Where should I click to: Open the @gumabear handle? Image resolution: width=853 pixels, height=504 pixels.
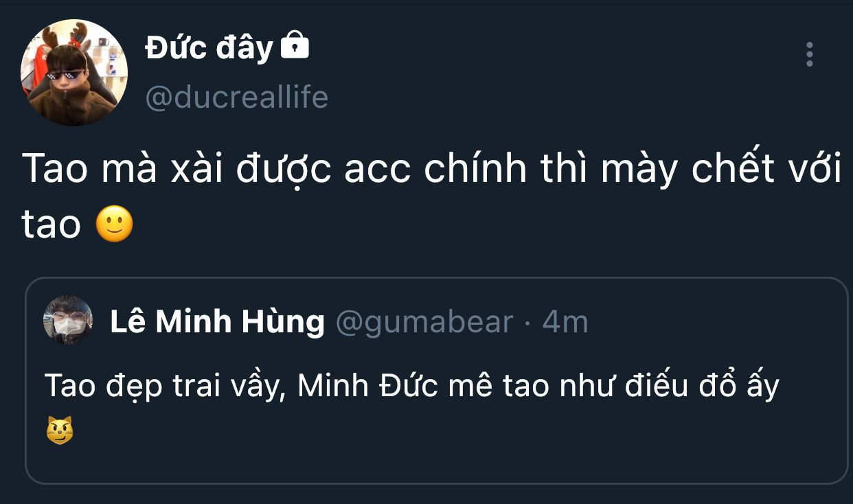coord(424,322)
